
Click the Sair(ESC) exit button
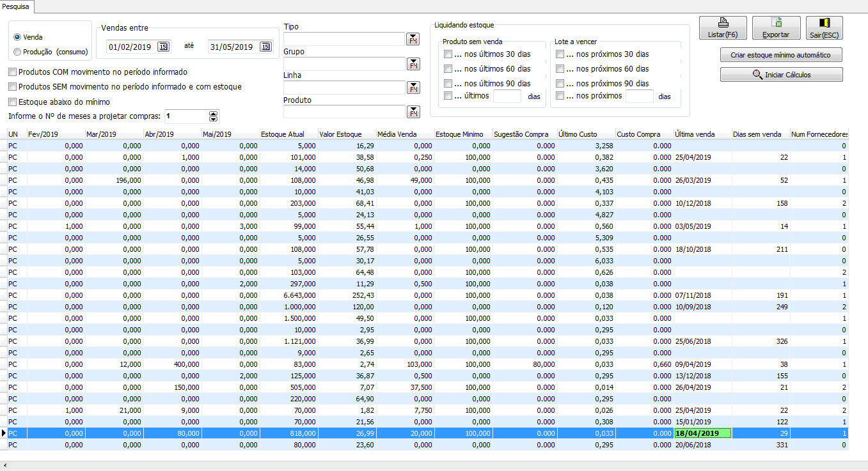point(825,28)
